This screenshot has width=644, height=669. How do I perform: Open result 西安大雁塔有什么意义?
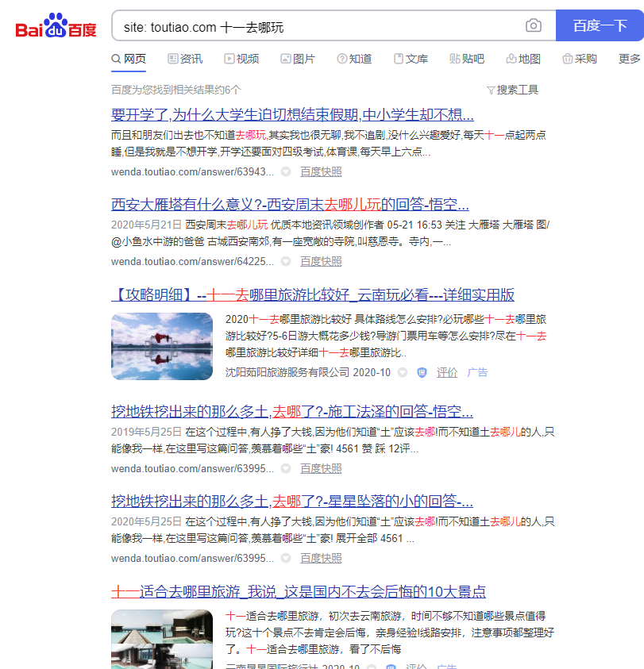(290, 205)
